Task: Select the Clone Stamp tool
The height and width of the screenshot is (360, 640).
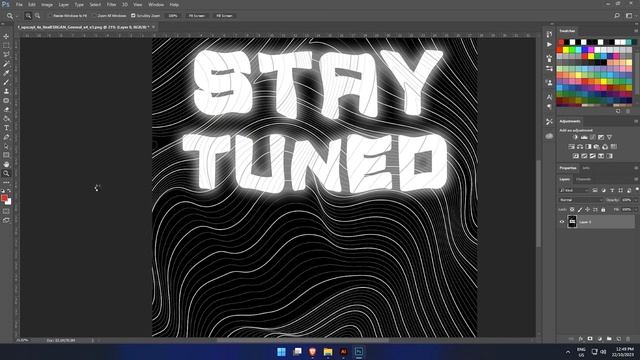Action: point(6,91)
